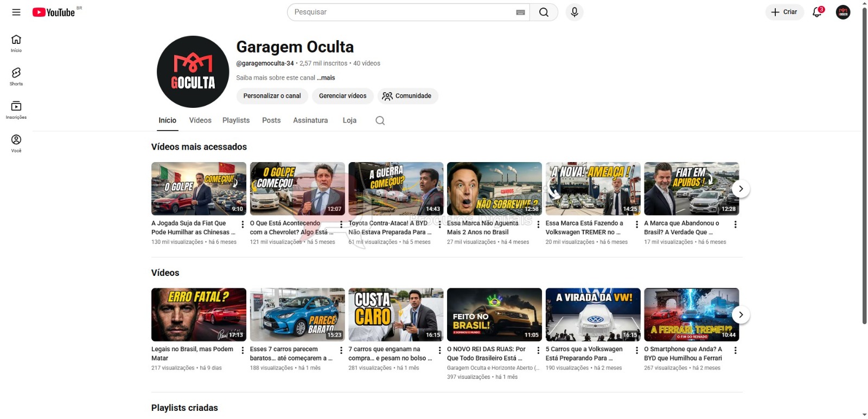The width and height of the screenshot is (868, 419).
Task: Play A FERRARI TREMEU thumbnail
Action: pos(691,314)
